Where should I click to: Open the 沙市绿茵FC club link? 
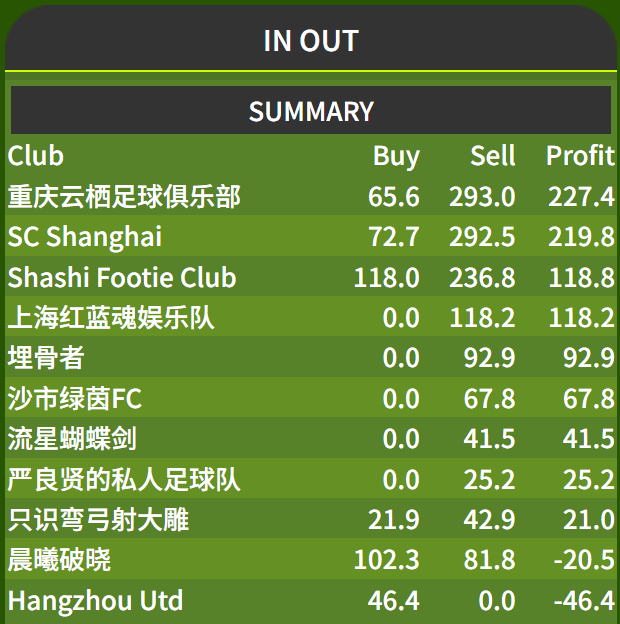(75, 398)
